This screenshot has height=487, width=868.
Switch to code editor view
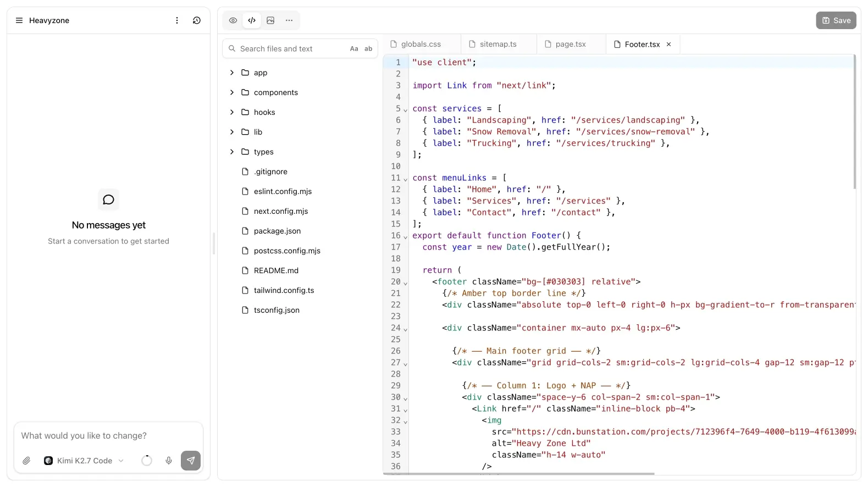point(252,20)
